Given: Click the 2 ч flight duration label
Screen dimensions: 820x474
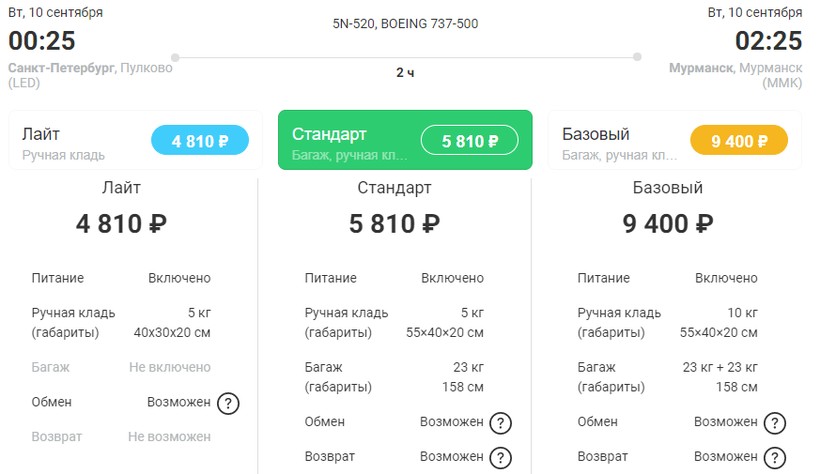Looking at the screenshot, I should (405, 73).
